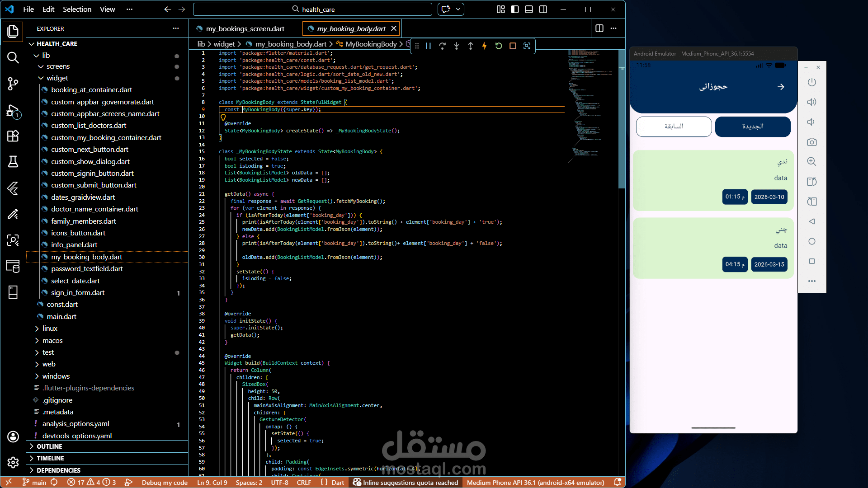This screenshot has width=868, height=488.
Task: Restart the debug session
Action: 499,46
